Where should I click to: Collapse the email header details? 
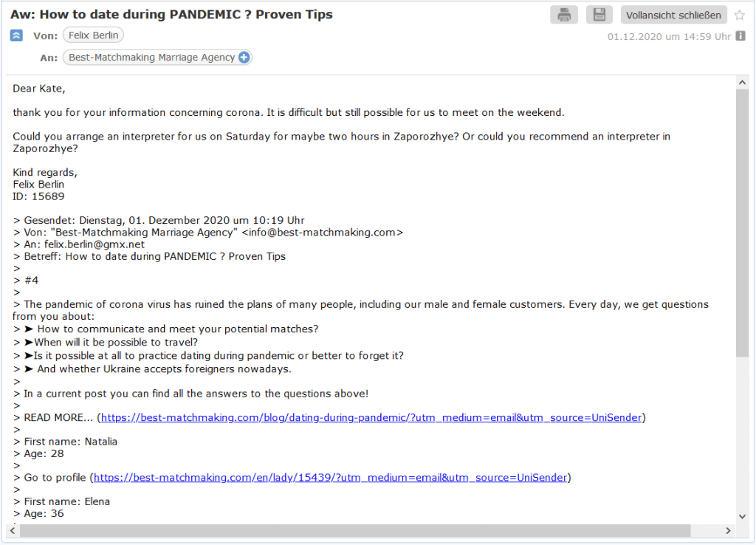tap(16, 35)
